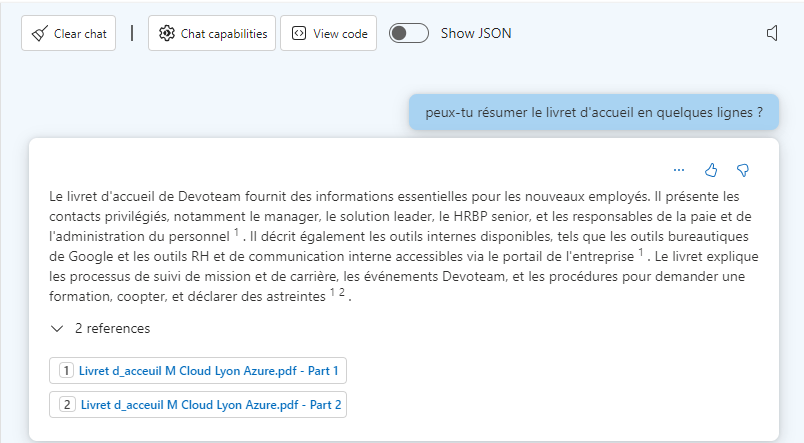804x443 pixels.
Task: Toggle the Show JSON switch
Action: coord(409,33)
